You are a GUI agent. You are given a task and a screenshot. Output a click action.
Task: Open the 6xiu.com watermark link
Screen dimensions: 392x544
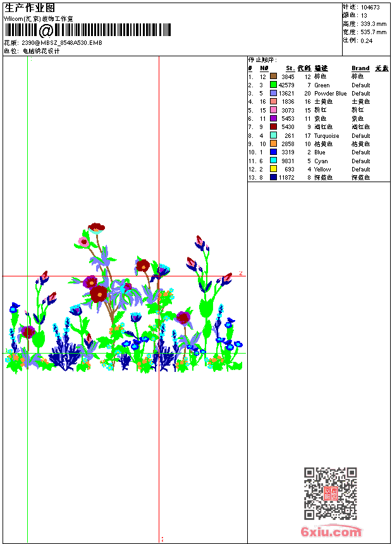coord(331,531)
